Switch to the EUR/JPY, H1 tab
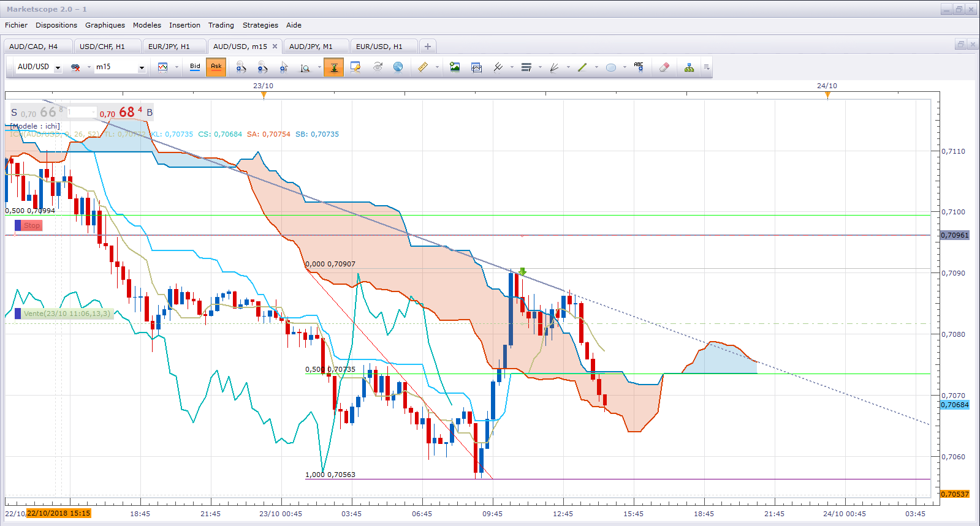 (174, 47)
